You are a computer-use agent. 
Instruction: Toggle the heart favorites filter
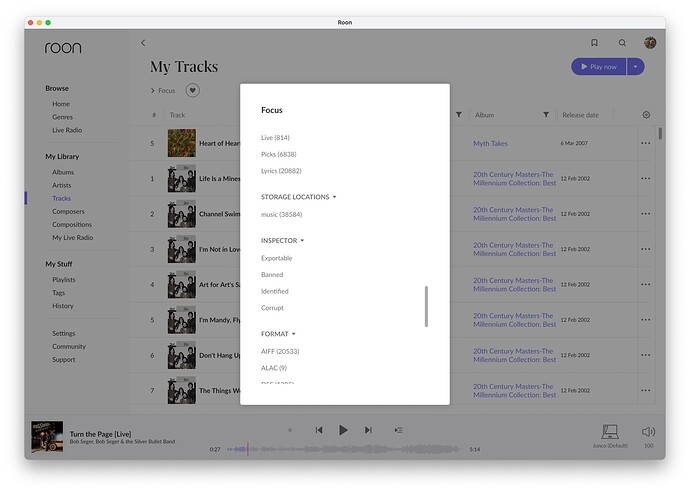pos(192,90)
